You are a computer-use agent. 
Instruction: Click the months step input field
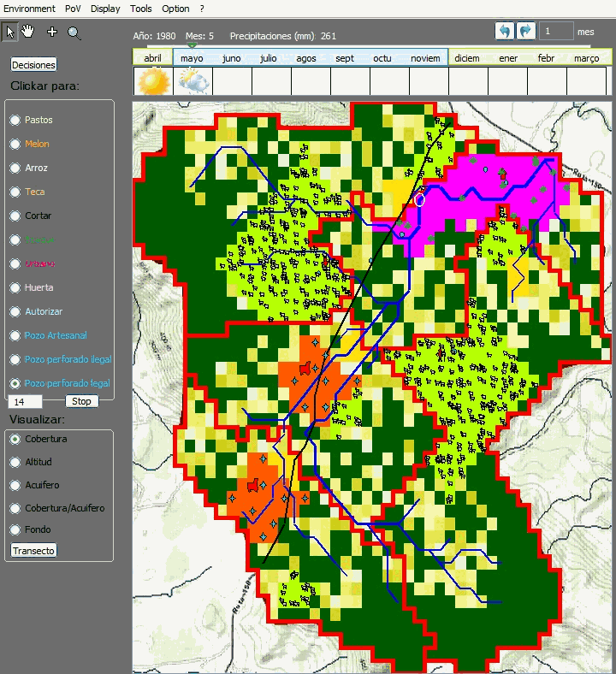click(x=555, y=32)
